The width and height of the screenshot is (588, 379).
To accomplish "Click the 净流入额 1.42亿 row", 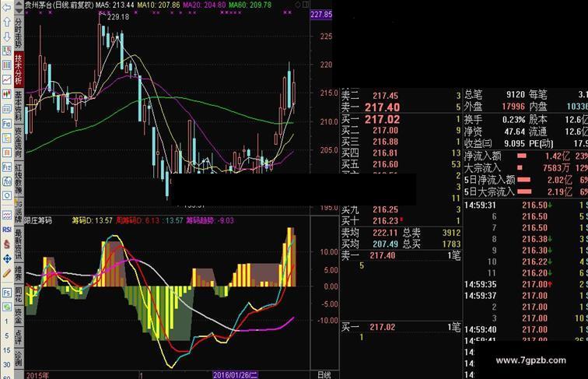I will [x=526, y=156].
